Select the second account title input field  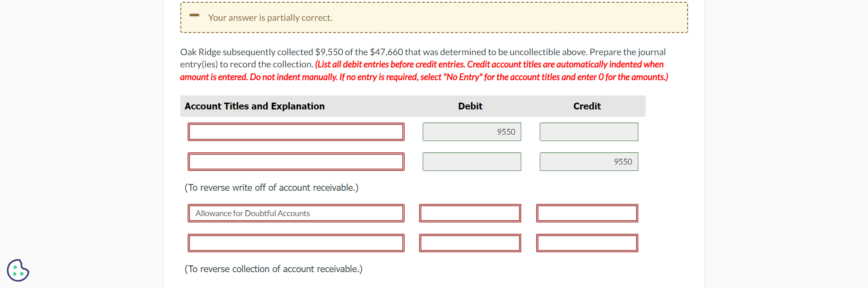[x=296, y=161]
